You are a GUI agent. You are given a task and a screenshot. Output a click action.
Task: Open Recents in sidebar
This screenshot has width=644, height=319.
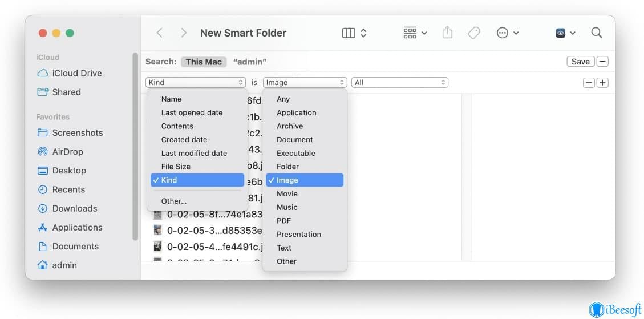point(61,189)
